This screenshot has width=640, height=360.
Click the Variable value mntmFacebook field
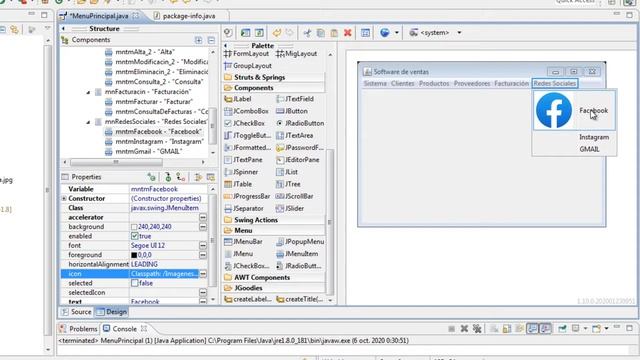[x=168, y=189]
